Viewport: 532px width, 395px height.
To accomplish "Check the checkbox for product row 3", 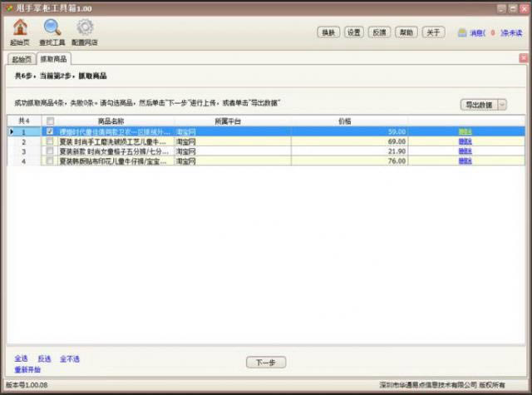I will [x=50, y=151].
